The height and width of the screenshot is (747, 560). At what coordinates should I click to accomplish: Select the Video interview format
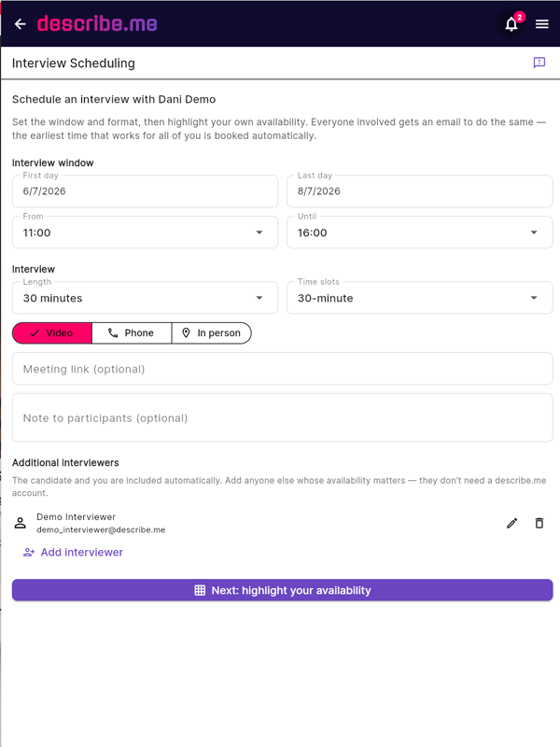pos(52,333)
